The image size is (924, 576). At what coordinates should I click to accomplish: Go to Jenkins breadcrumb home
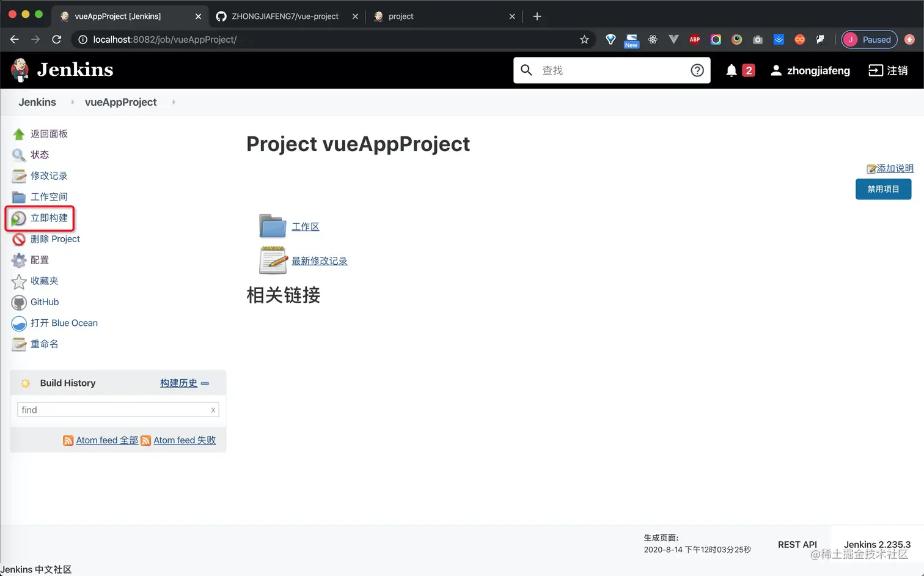37,102
